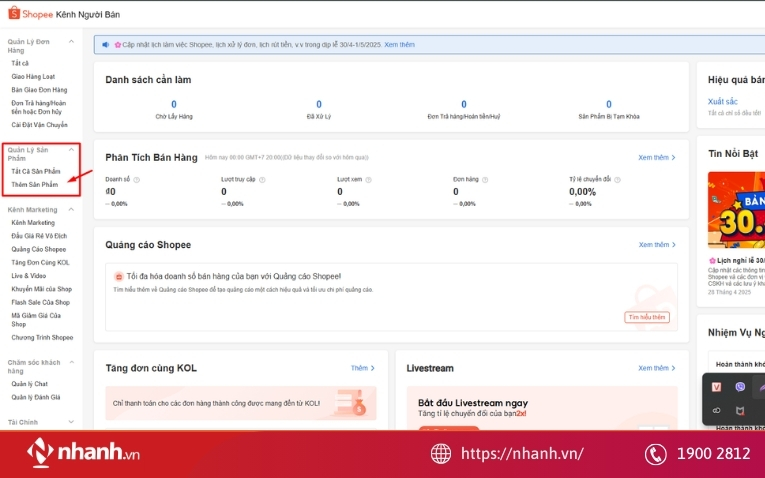Expand the Tài Chính section
This screenshot has height=478, width=765.
[71, 422]
